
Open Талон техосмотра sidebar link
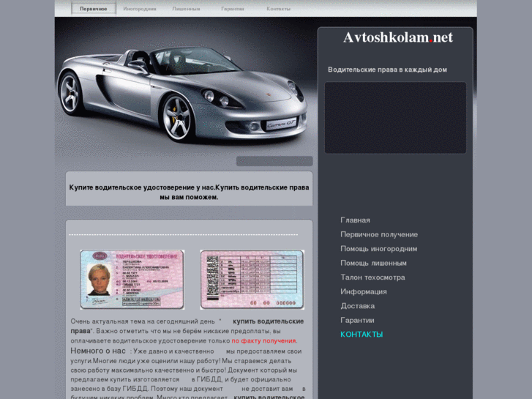[372, 277]
